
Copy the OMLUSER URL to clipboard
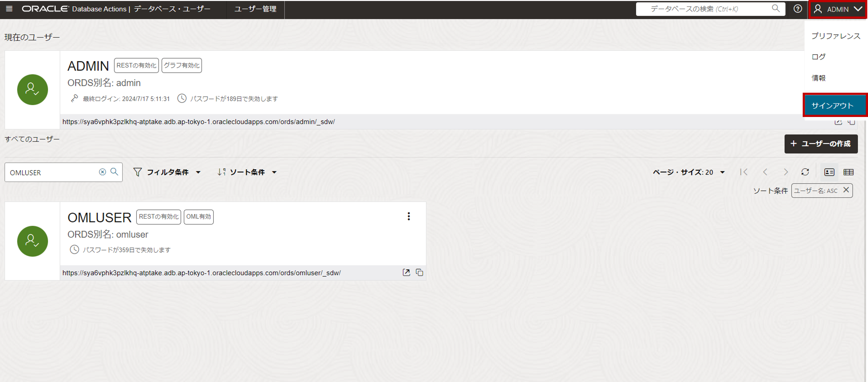tap(419, 273)
